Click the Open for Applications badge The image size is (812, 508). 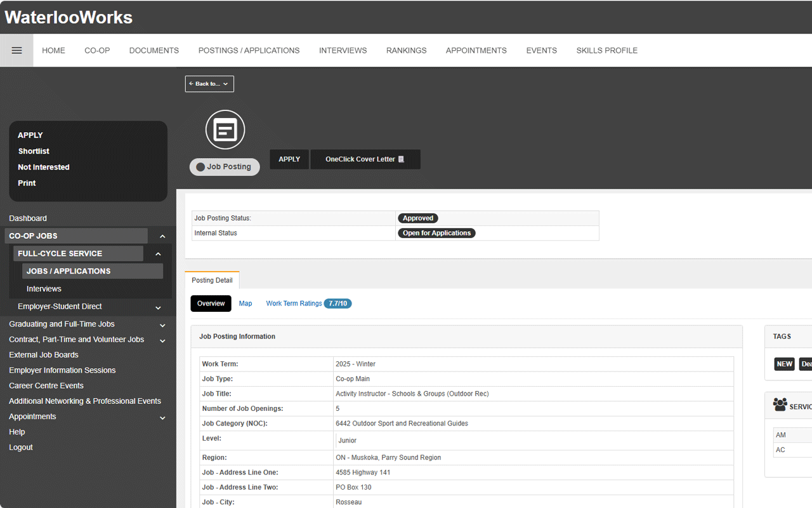point(436,233)
